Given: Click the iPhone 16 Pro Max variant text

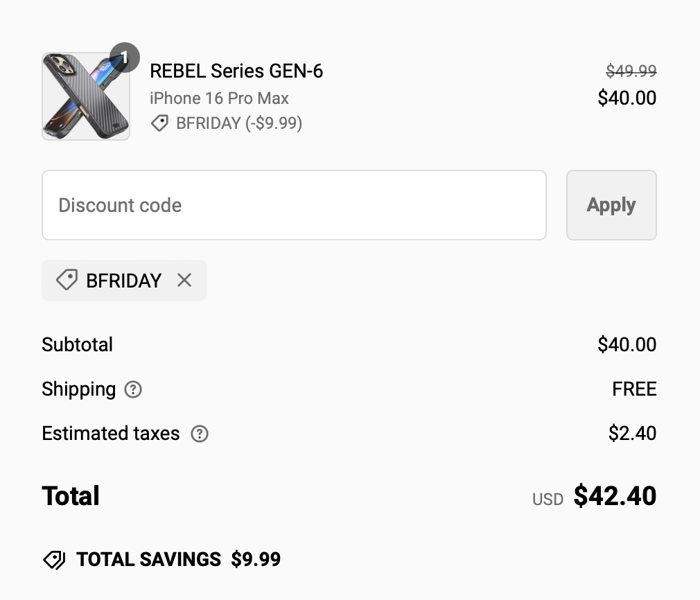Looking at the screenshot, I should 219,98.
